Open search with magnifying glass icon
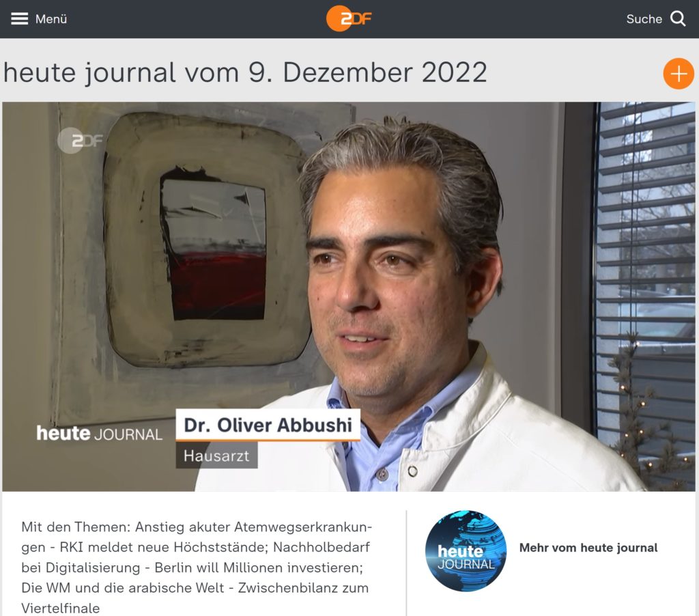Viewport: 699px width, 616px height. (x=678, y=18)
